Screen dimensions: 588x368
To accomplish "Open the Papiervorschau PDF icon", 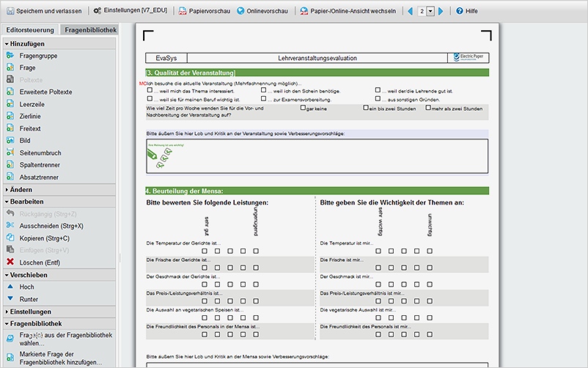I will pyautogui.click(x=183, y=11).
